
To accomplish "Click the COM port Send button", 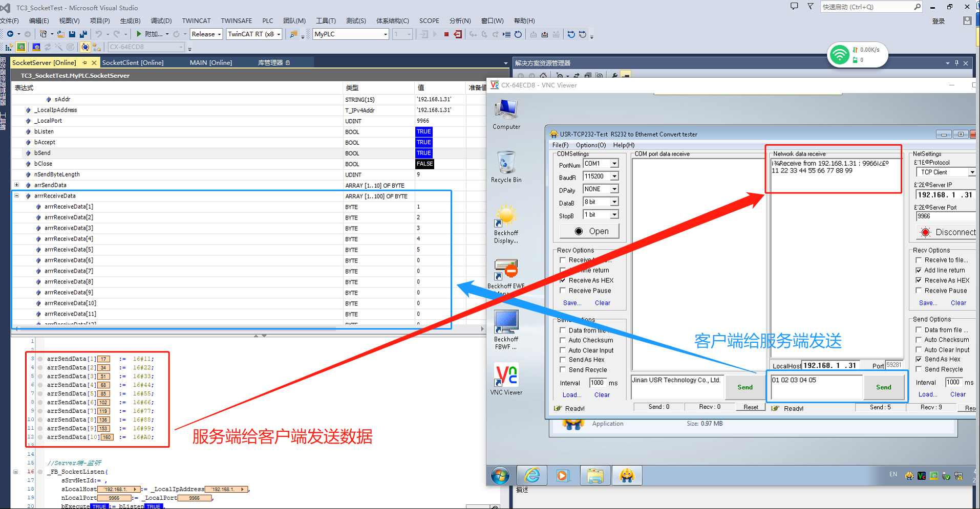I will pos(745,387).
